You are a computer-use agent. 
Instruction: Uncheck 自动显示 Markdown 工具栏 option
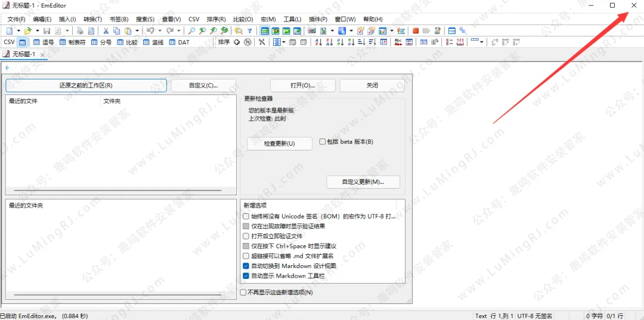coord(246,276)
